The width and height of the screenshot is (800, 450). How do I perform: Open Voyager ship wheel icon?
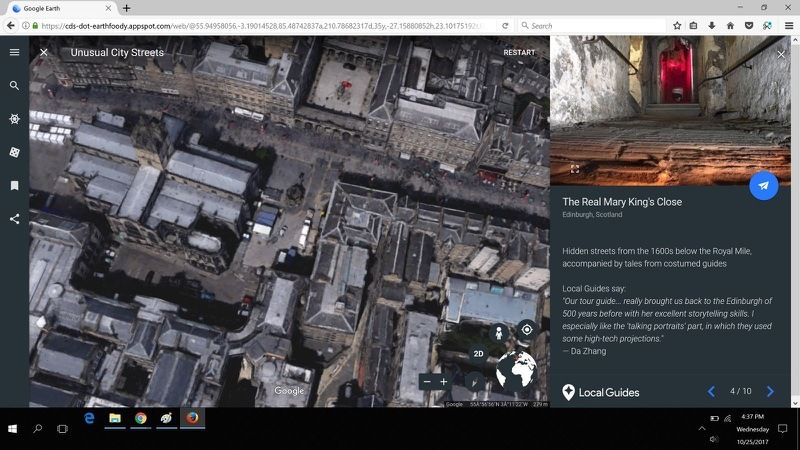tap(14, 119)
